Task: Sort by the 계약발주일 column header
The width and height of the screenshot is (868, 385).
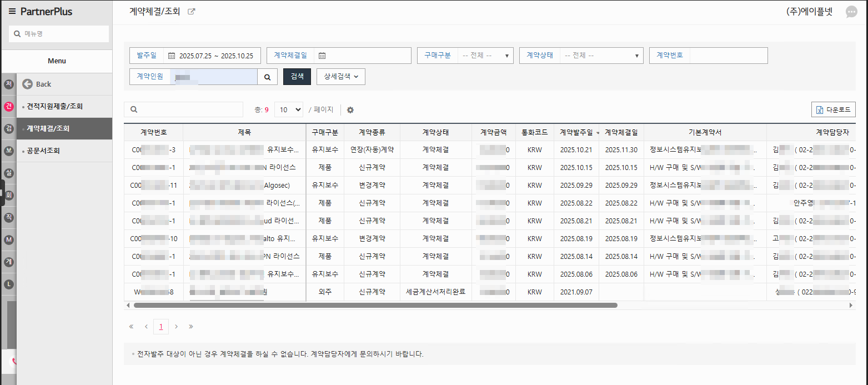Action: (x=576, y=132)
